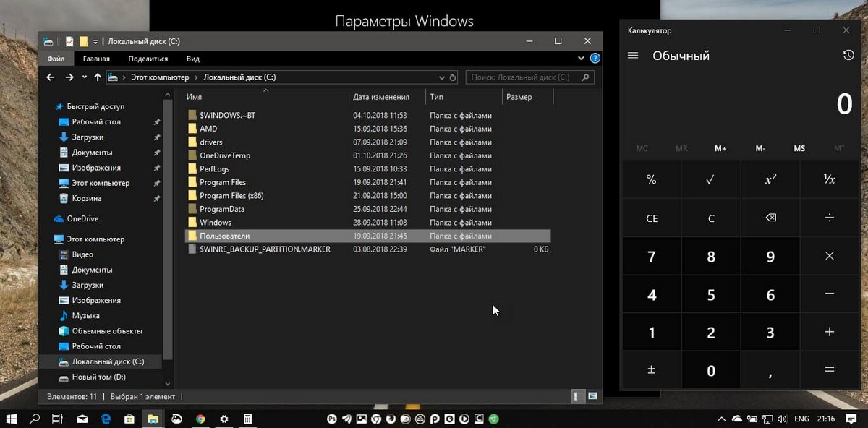868x428 pixels.
Task: Click the navigation pane scrollbar down arrow
Action: [x=168, y=383]
